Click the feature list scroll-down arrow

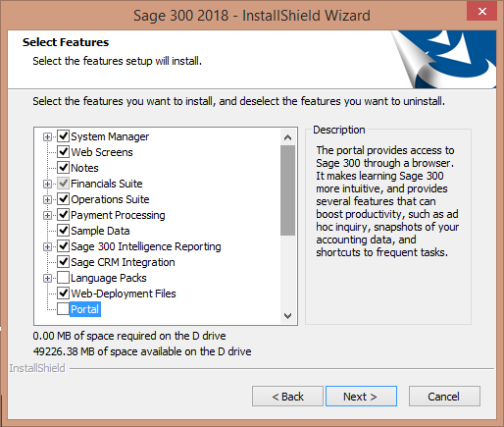click(x=287, y=316)
